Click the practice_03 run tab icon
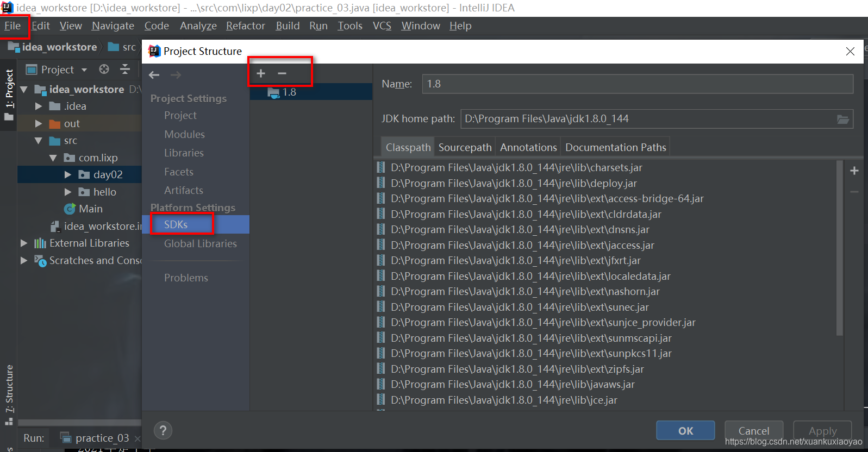 (x=66, y=437)
